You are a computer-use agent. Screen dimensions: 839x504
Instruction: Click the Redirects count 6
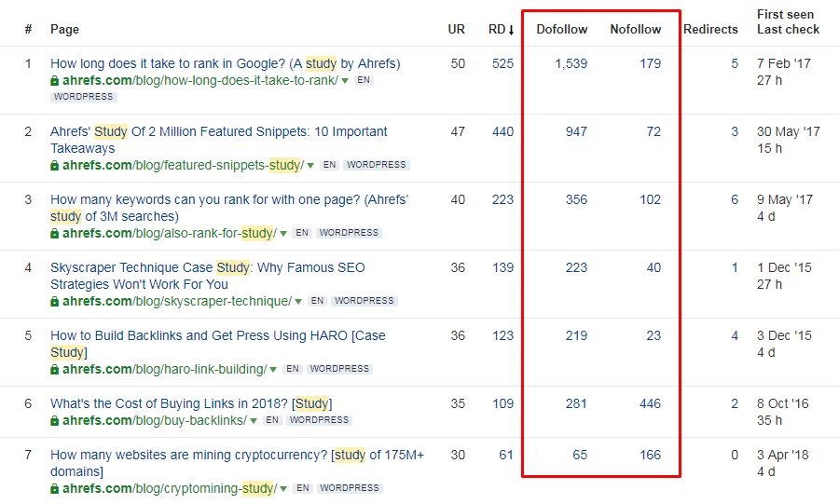[x=735, y=200]
